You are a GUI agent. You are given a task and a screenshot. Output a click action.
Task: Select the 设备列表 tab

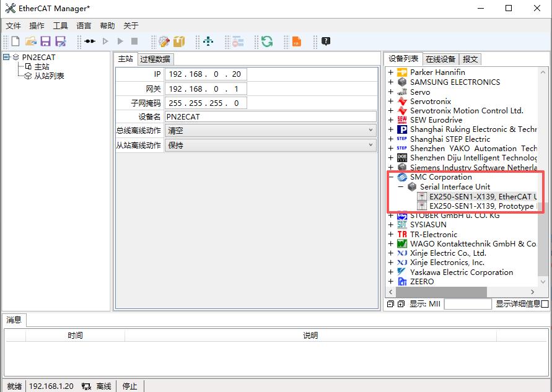pyautogui.click(x=403, y=58)
